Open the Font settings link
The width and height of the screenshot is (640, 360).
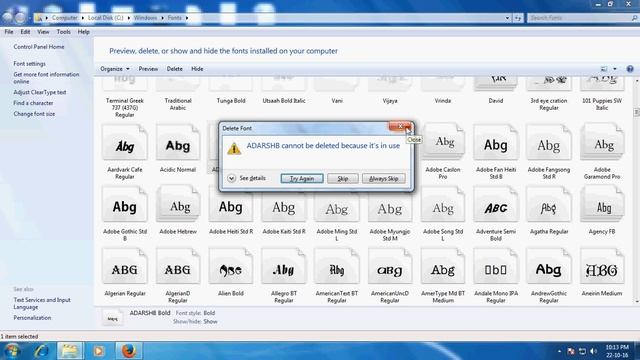click(x=29, y=64)
